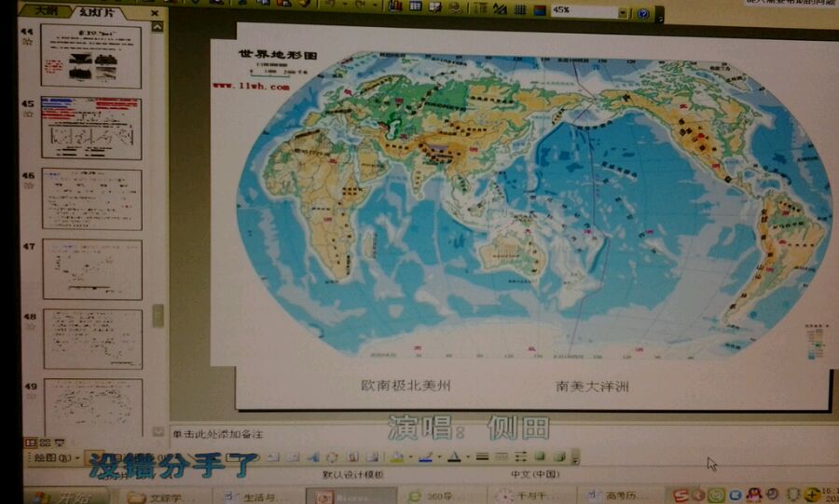The width and height of the screenshot is (839, 504).
Task: Click the 南美大洋洲 text on slide
Action: click(x=592, y=386)
